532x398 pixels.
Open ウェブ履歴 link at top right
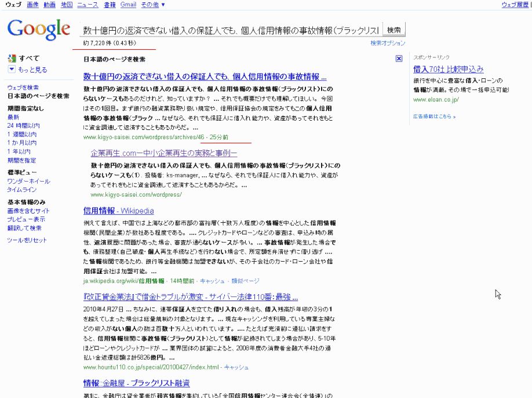(x=515, y=5)
